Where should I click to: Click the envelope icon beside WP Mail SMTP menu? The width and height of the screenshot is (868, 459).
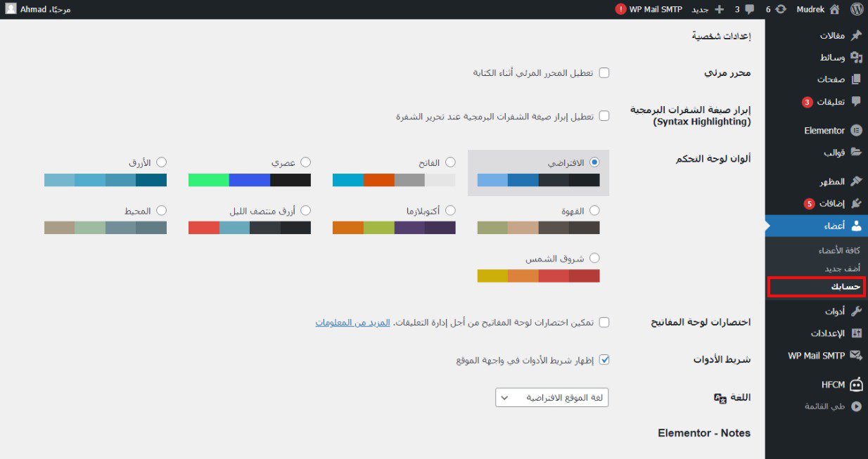856,356
